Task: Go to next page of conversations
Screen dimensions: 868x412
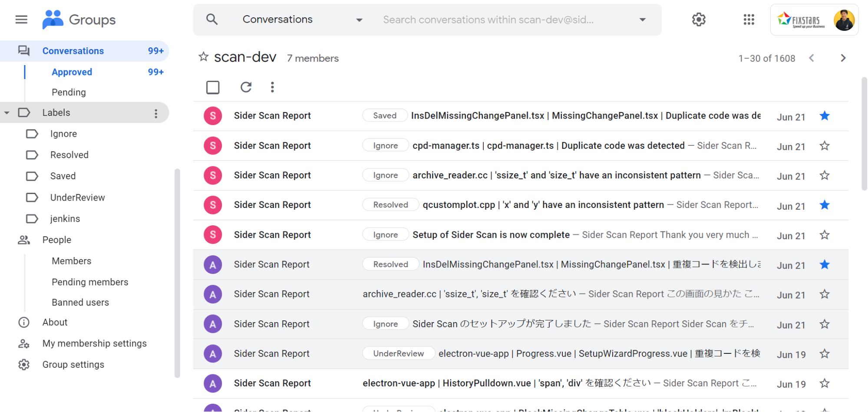Action: (x=843, y=58)
